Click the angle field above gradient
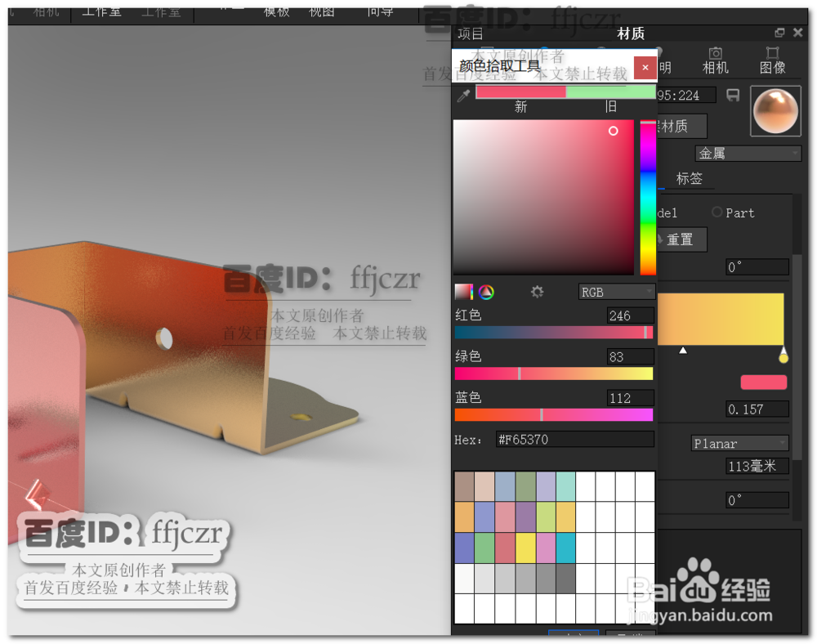 pos(757,266)
